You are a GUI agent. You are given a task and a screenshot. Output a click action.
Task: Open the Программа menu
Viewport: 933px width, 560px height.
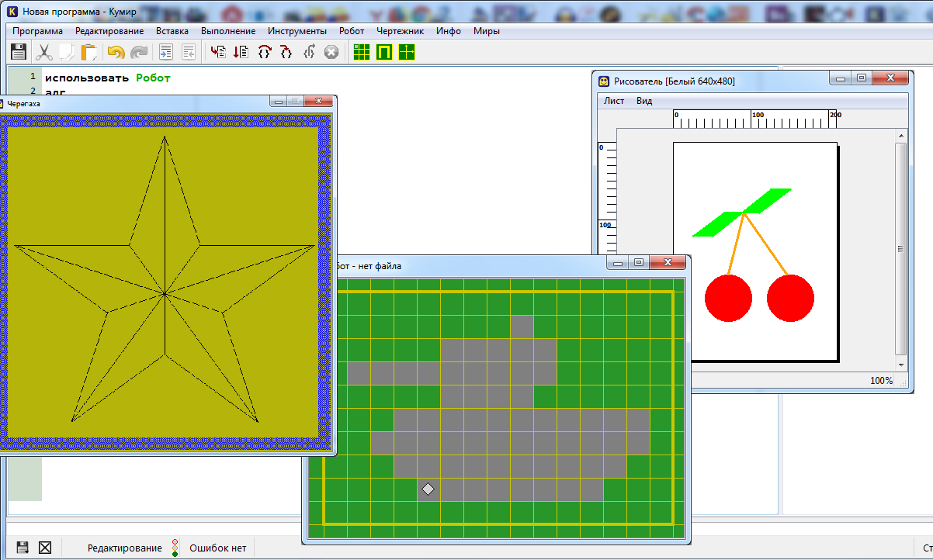pyautogui.click(x=37, y=31)
